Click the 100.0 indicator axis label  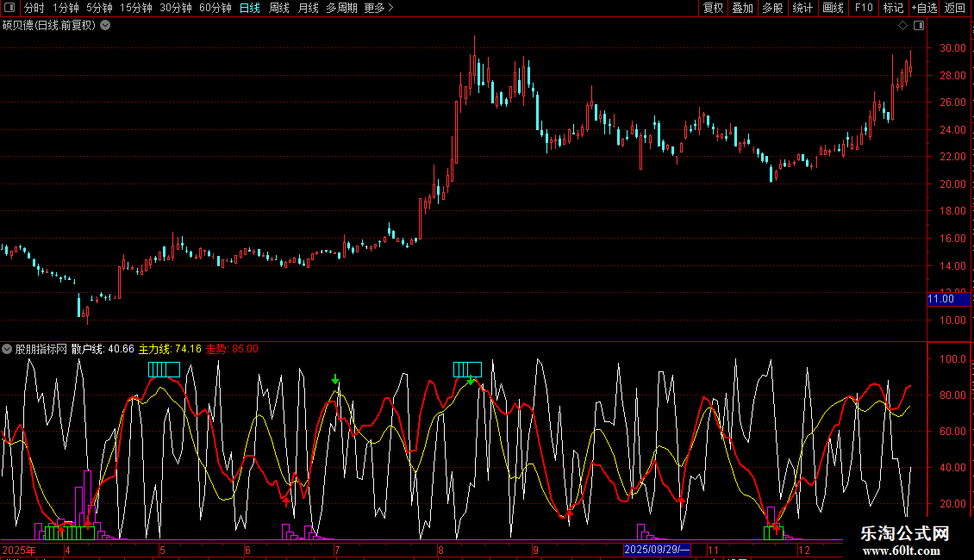(952, 359)
